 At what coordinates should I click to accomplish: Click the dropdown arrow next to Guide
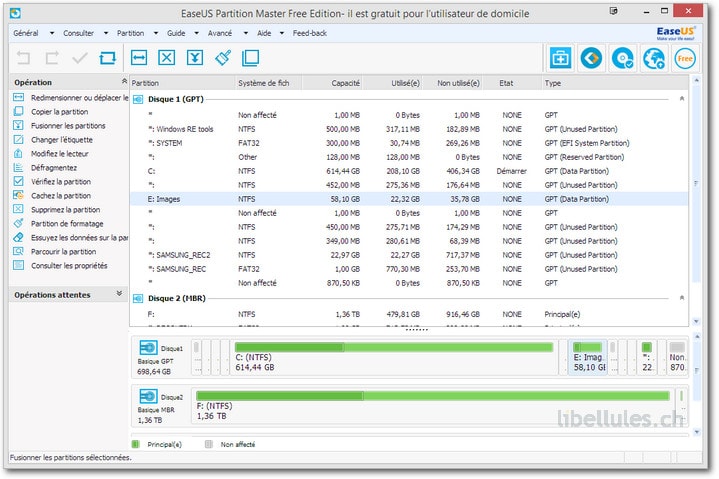[197, 33]
